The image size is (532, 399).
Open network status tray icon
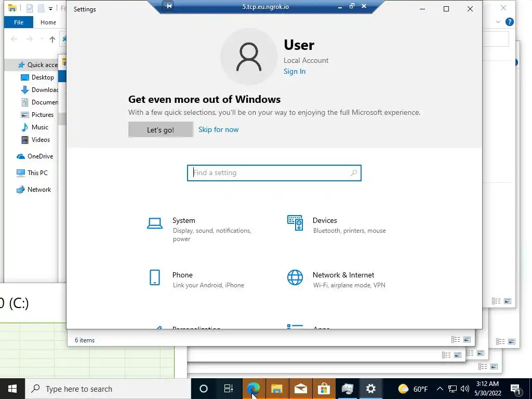point(453,389)
